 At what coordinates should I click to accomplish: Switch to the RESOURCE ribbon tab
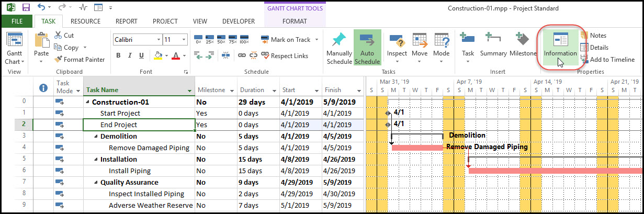[x=85, y=21]
